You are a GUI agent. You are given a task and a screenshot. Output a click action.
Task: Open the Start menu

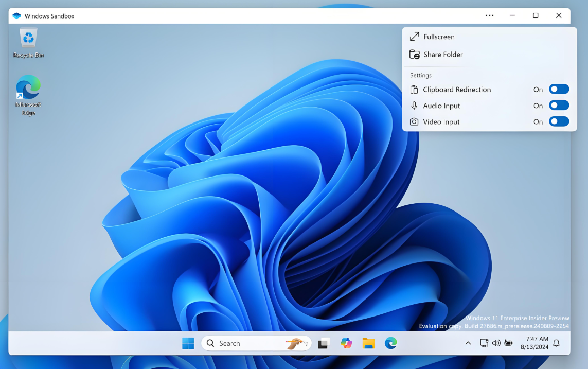188,343
